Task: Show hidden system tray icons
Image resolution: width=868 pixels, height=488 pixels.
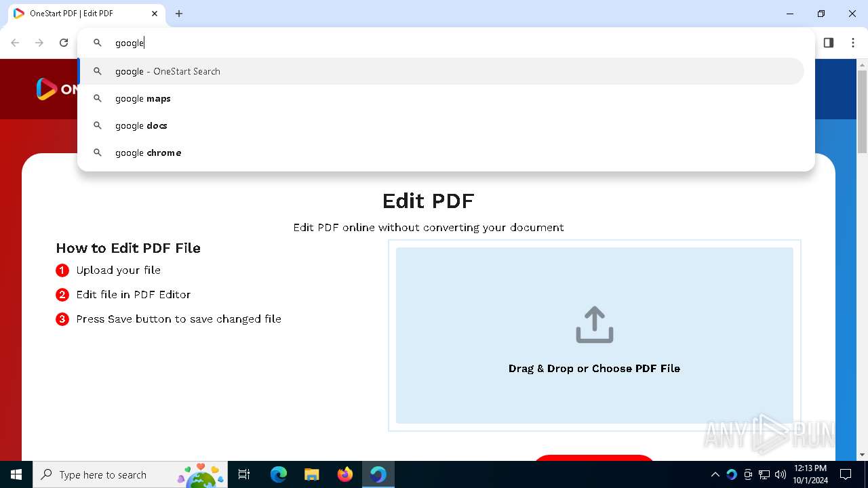Action: [x=715, y=474]
